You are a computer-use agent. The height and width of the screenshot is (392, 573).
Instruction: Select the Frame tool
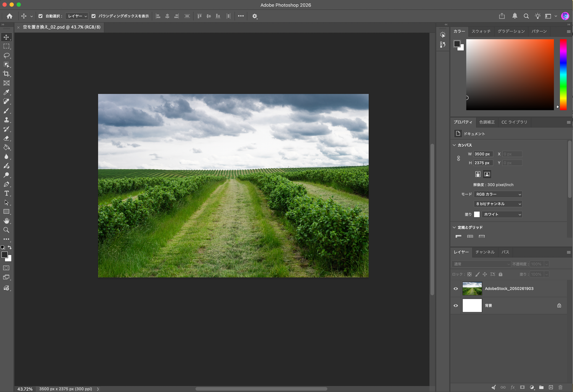6,83
